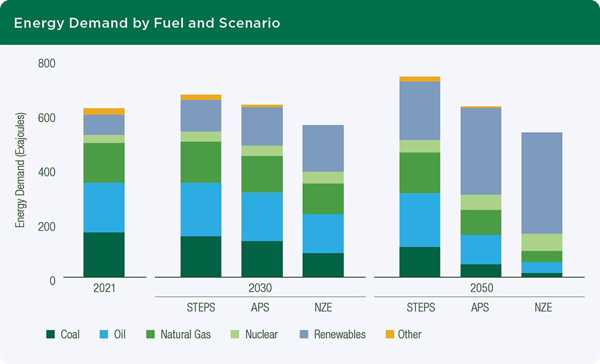Click the 800 axis tick label
The height and width of the screenshot is (364, 600).
(48, 63)
